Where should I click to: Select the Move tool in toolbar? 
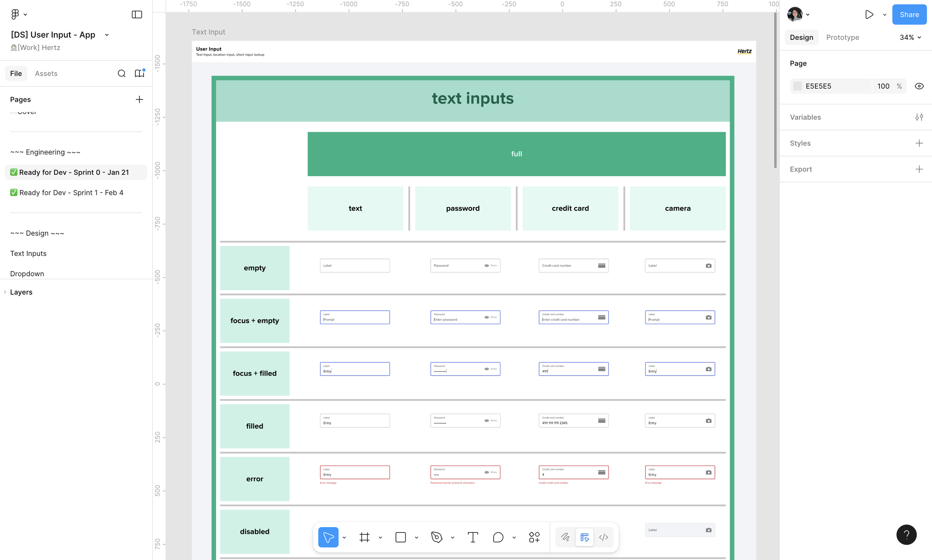pyautogui.click(x=328, y=537)
